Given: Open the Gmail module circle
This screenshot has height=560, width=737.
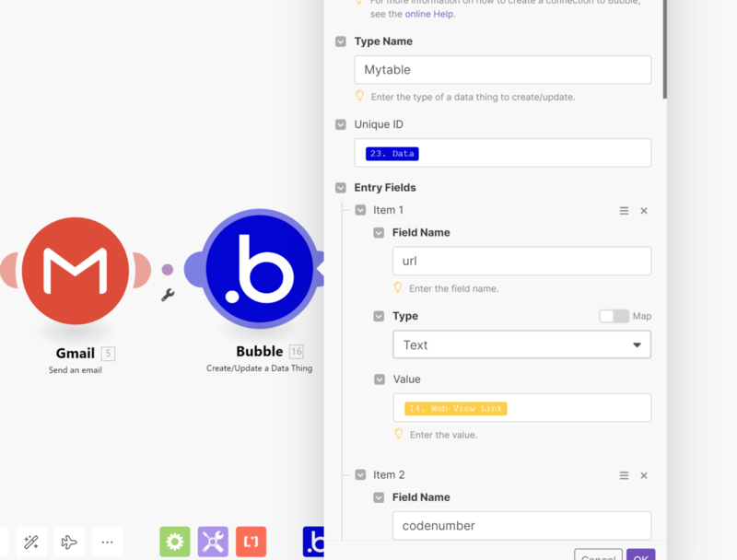Looking at the screenshot, I should tap(76, 271).
